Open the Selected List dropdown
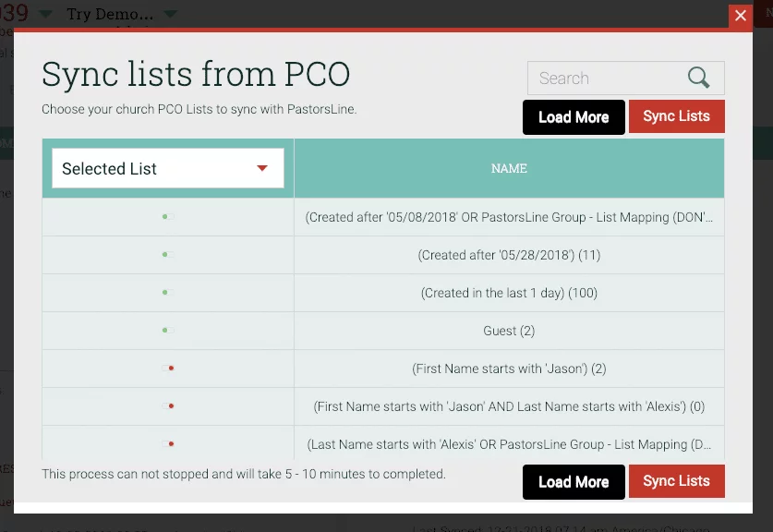This screenshot has height=532, width=773. click(167, 168)
